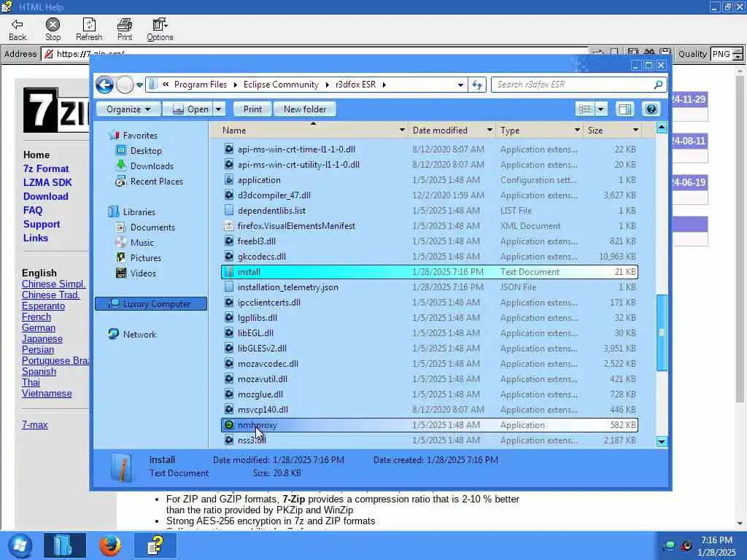Switch to HTML Help taskbar button
The height and width of the screenshot is (560, 747).
155,545
